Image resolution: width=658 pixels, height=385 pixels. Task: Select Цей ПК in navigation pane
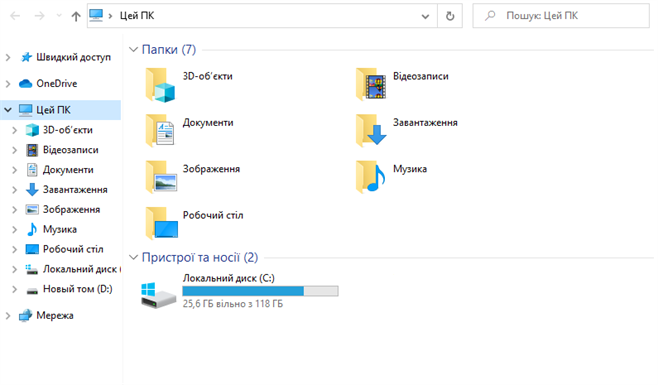[60, 110]
